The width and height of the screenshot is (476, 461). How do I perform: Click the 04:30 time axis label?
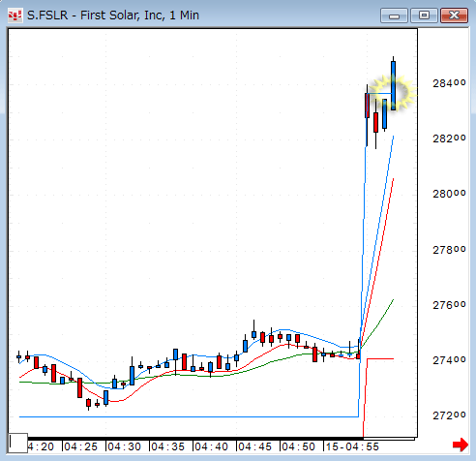pos(124,446)
